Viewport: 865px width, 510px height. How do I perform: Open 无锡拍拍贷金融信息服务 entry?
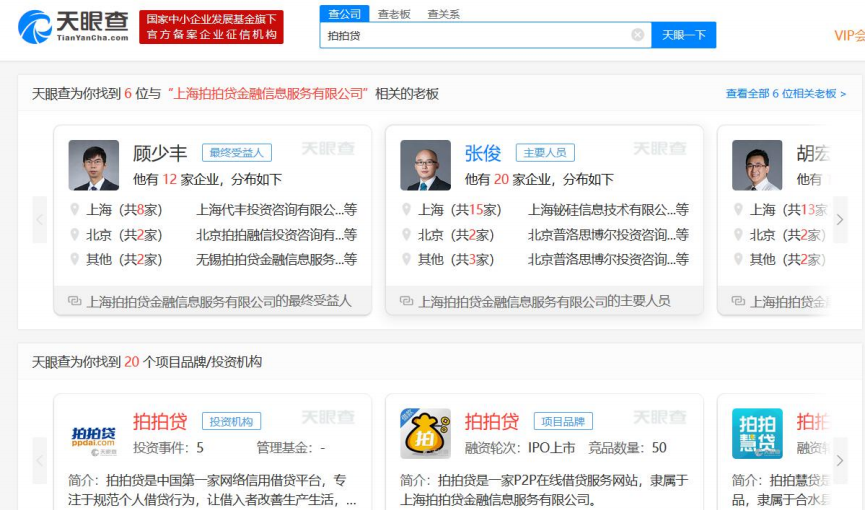tap(276, 259)
